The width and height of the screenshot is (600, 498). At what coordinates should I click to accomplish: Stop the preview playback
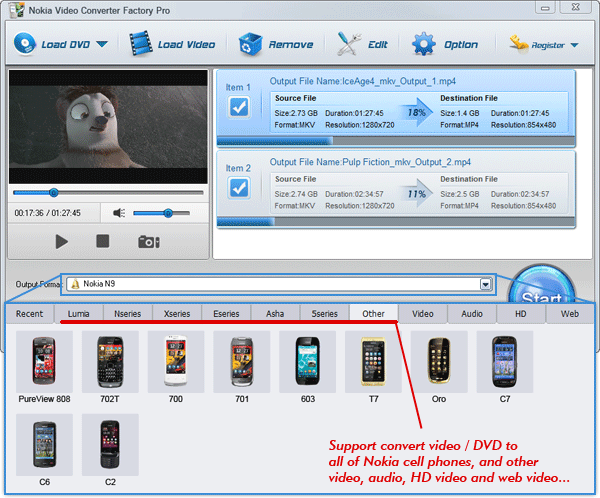103,241
